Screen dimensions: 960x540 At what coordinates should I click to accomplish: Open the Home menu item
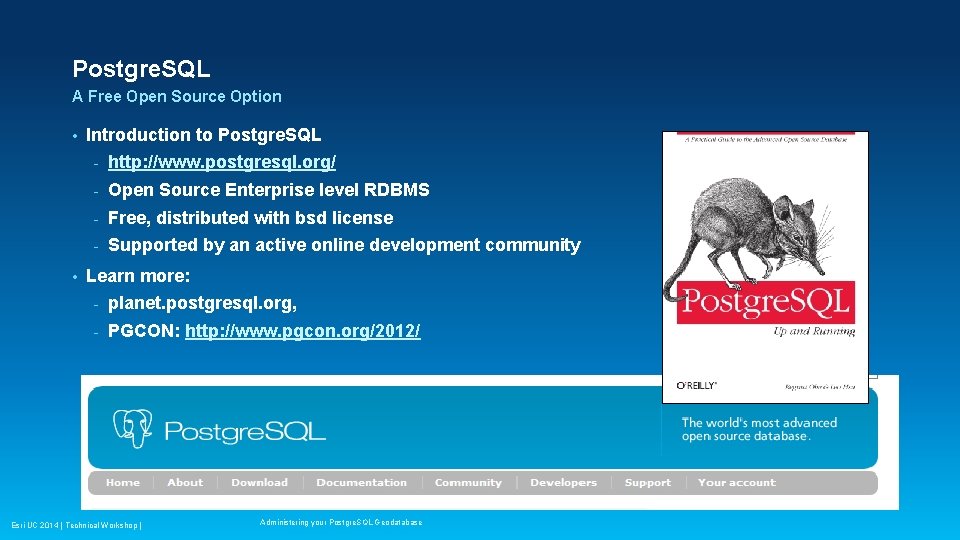122,482
